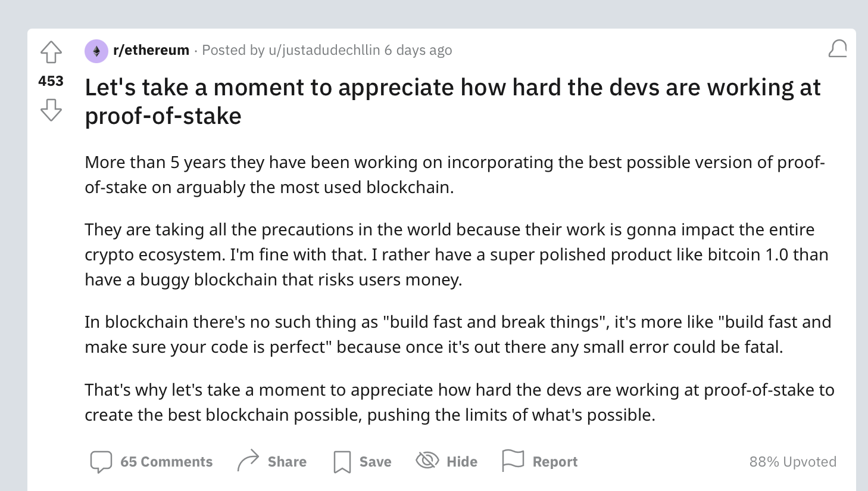Click the '6 days ago' timestamp
This screenshot has width=868, height=491.
(418, 50)
